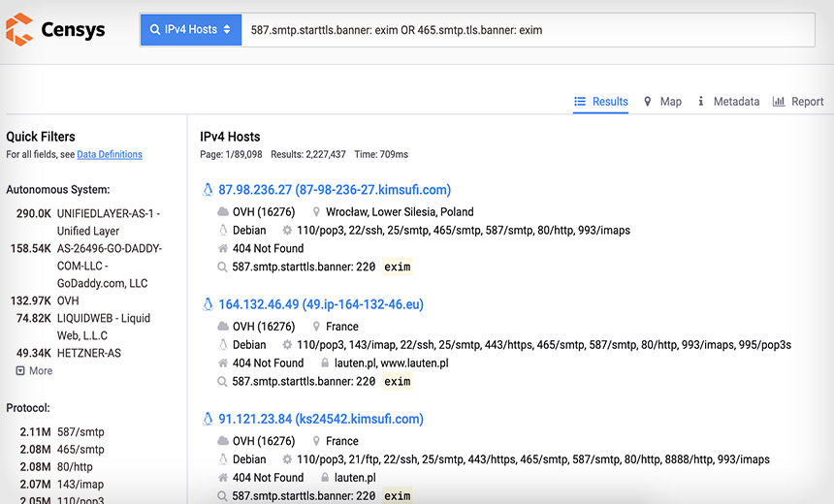Click the Metadata info icon
The image size is (834, 504).
coord(701,101)
